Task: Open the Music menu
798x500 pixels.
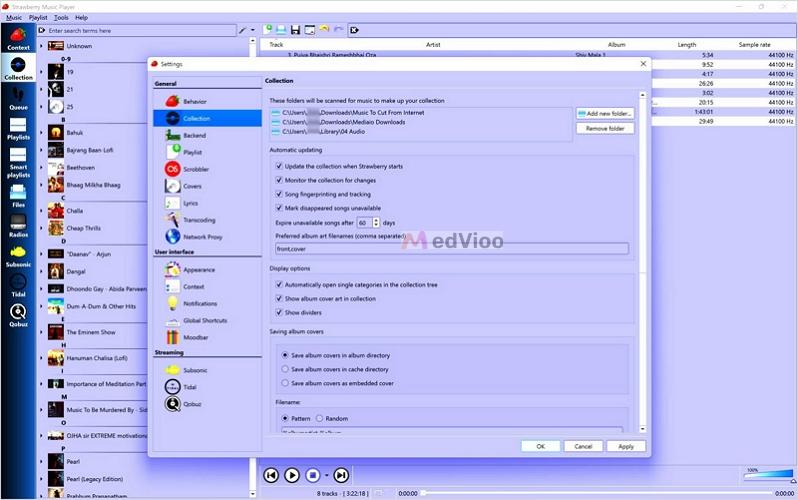Action: click(14, 17)
